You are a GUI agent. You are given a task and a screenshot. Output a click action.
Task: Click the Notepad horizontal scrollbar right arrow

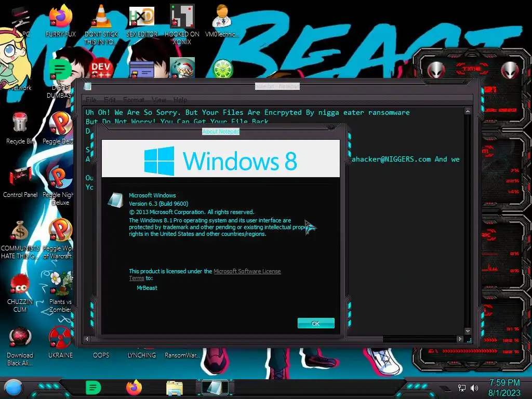460,339
